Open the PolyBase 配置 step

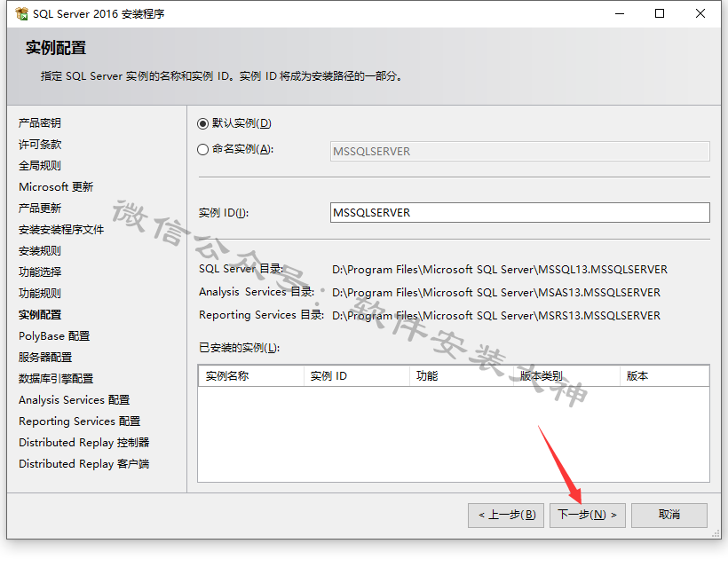(x=54, y=336)
